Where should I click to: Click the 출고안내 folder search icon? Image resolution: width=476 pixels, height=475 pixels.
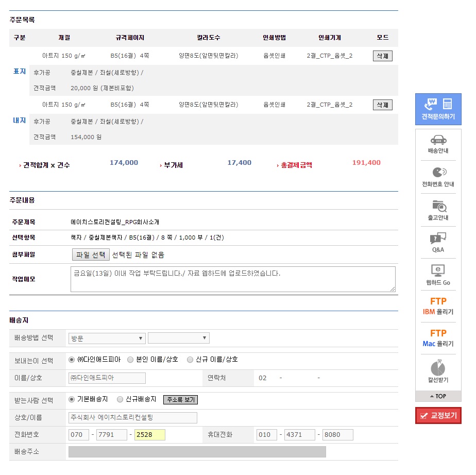tap(438, 210)
